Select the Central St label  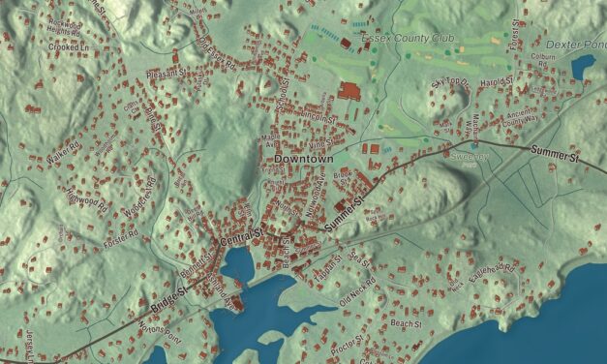point(242,237)
